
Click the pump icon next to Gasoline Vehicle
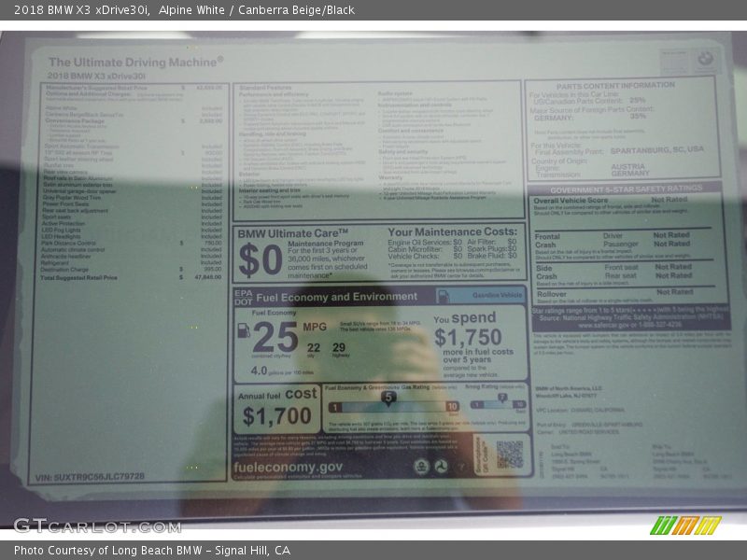tap(444, 296)
